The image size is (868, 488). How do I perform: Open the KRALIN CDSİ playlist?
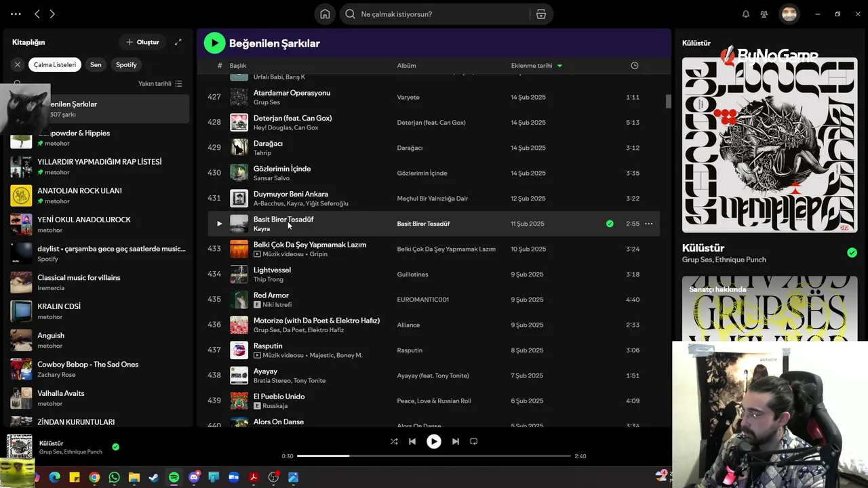[x=99, y=311]
